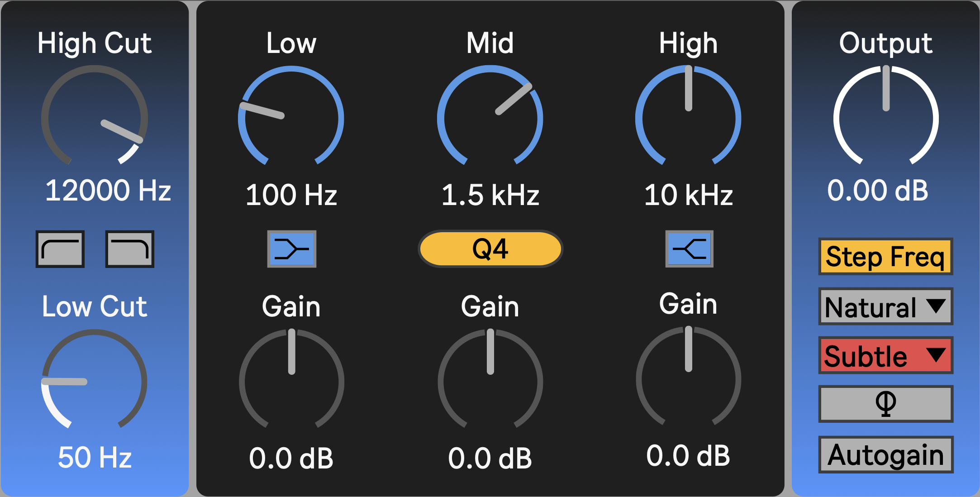Toggle the phase invert Φ button
980x497 pixels.
(x=885, y=403)
